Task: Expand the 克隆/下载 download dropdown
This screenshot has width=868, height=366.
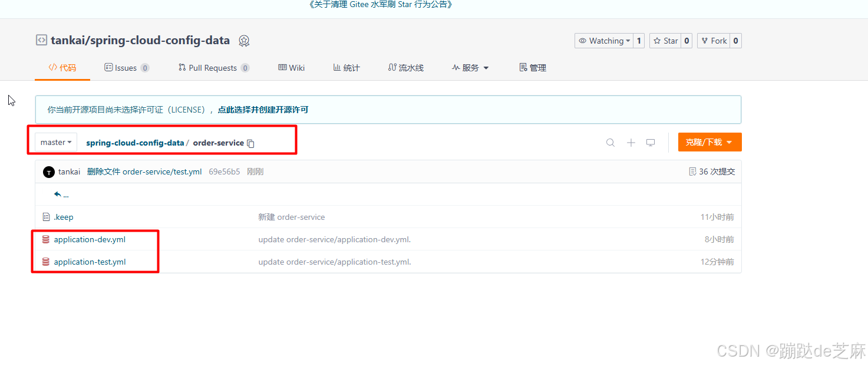Action: coord(709,142)
